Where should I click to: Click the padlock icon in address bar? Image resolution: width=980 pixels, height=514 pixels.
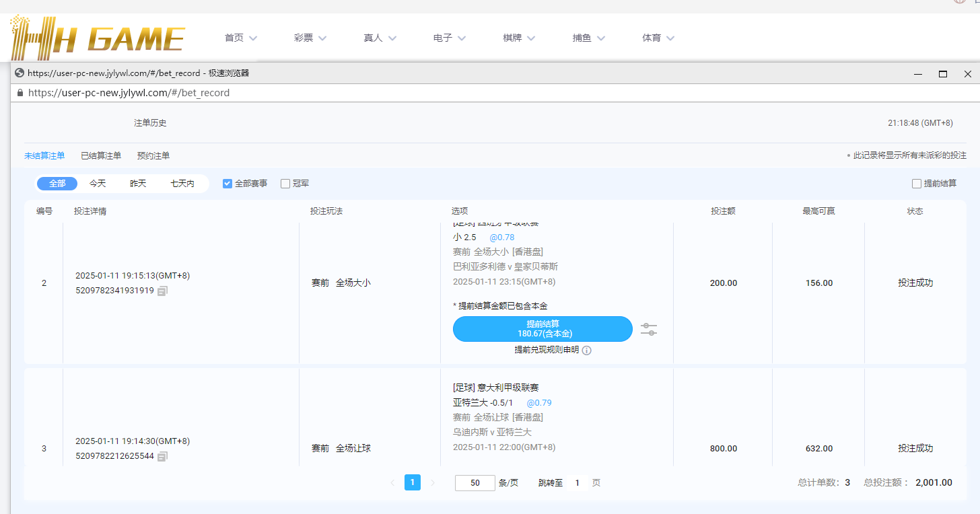point(20,93)
